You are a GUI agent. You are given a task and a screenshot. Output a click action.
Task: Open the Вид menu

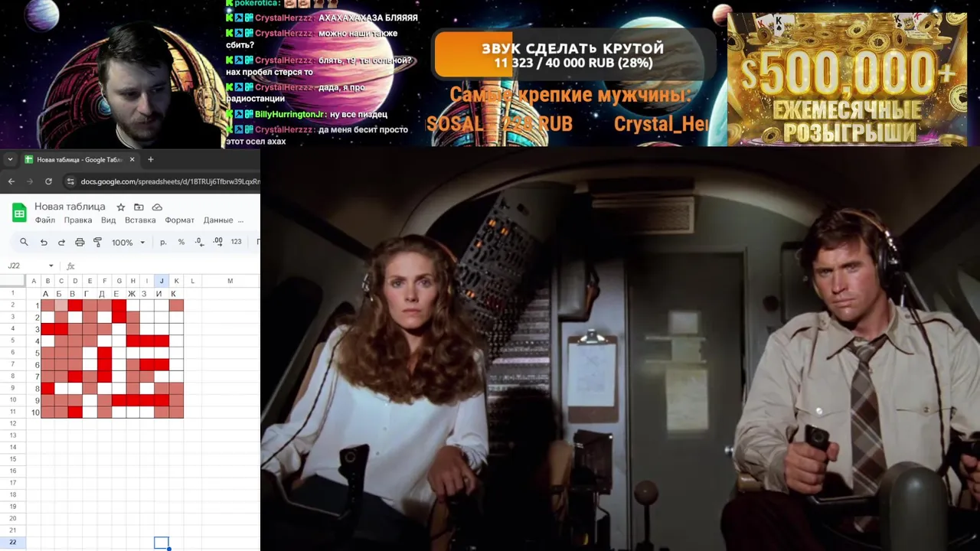[x=109, y=220]
